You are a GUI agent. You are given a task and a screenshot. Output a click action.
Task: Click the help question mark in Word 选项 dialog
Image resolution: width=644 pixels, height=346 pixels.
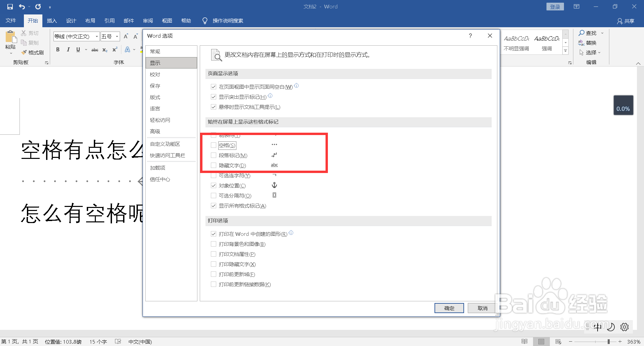coord(470,36)
